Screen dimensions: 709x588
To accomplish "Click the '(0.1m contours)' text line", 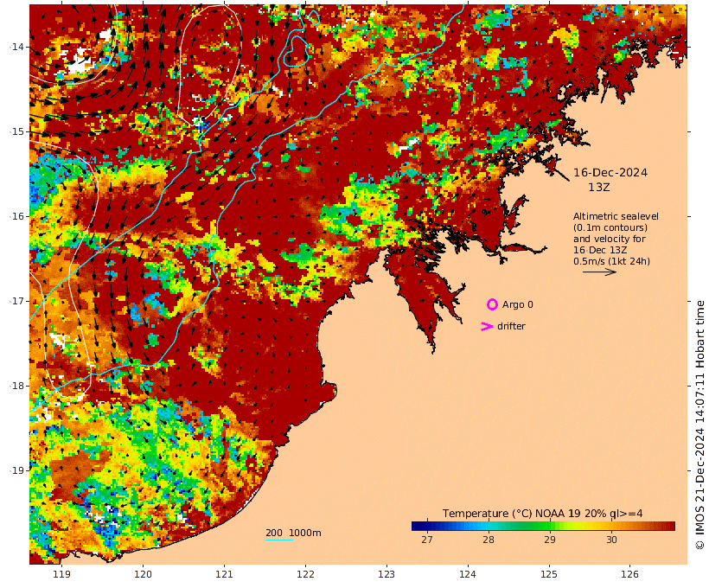I will 610,227.
